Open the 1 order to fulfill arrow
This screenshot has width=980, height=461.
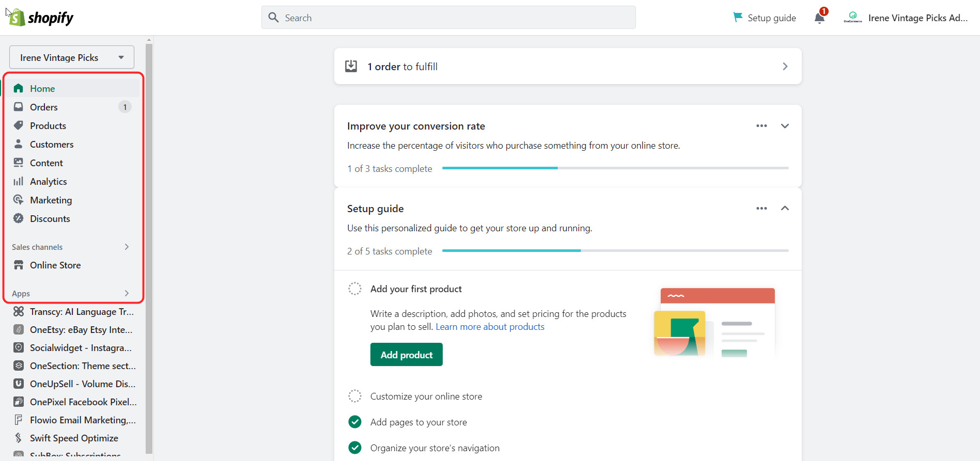(x=785, y=66)
